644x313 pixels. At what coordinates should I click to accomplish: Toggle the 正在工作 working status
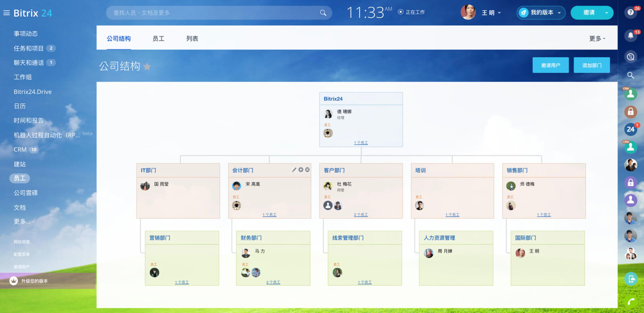(x=411, y=12)
